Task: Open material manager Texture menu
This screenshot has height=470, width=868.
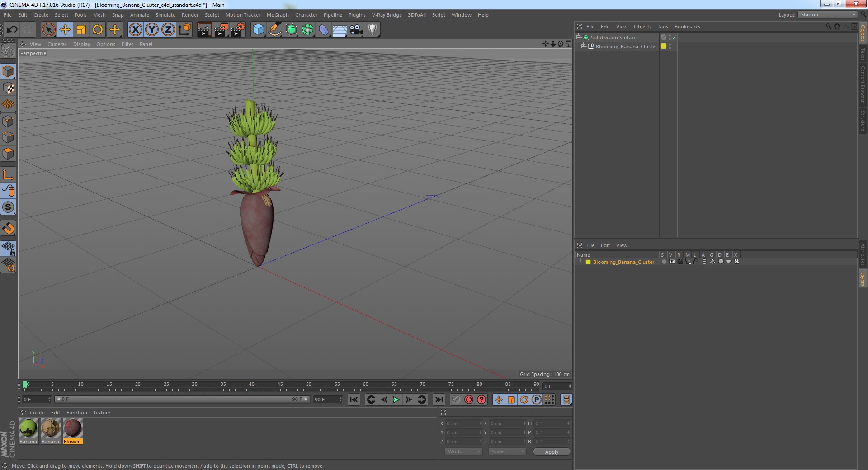Action: pos(102,413)
